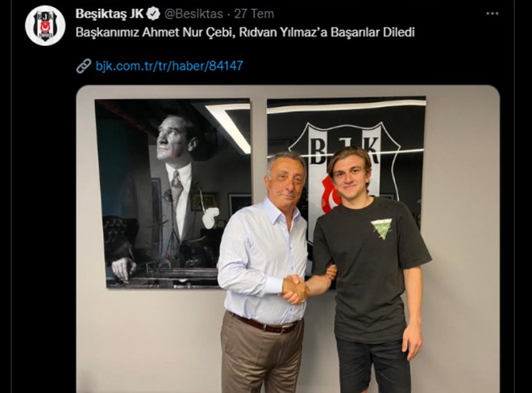Open the Beşiktaş JK profile avatar
Image resolution: width=532 pixels, height=393 pixels.
click(45, 26)
